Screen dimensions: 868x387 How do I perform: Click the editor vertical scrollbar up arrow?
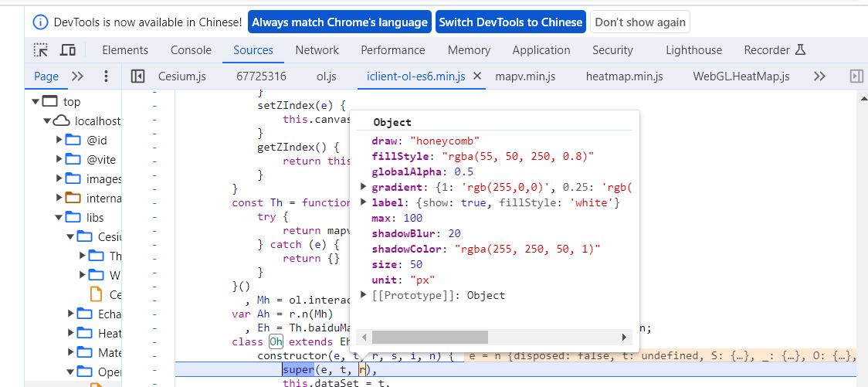(x=863, y=98)
